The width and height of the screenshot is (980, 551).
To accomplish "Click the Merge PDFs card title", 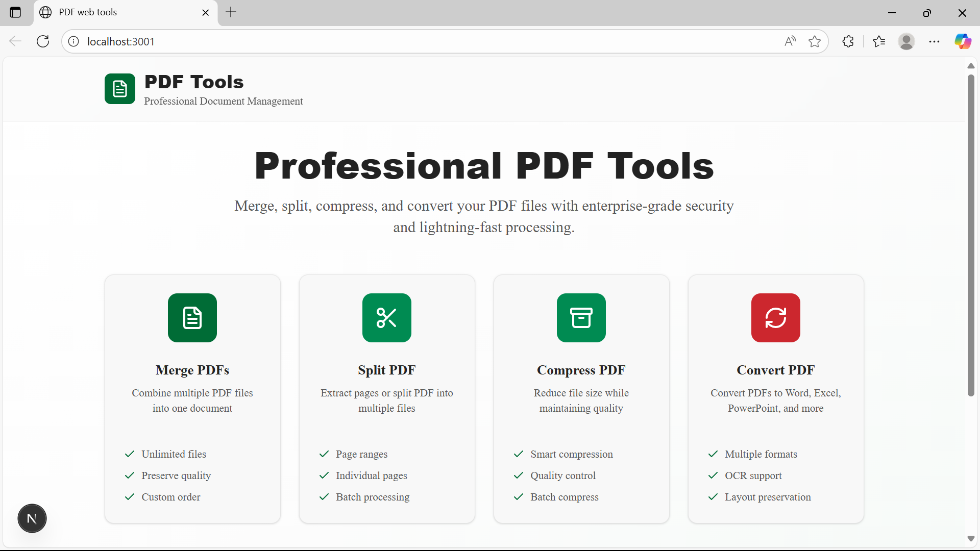I will point(192,370).
